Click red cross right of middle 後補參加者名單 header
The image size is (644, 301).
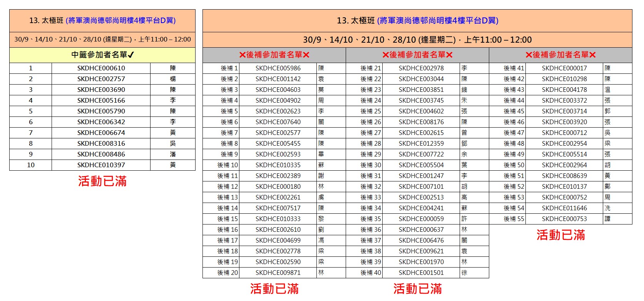pyautogui.click(x=449, y=55)
